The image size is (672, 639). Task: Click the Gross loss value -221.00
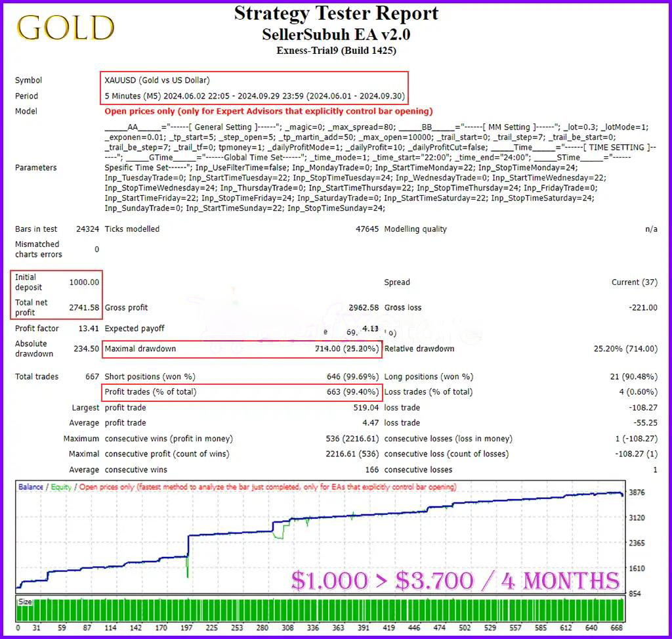[642, 307]
